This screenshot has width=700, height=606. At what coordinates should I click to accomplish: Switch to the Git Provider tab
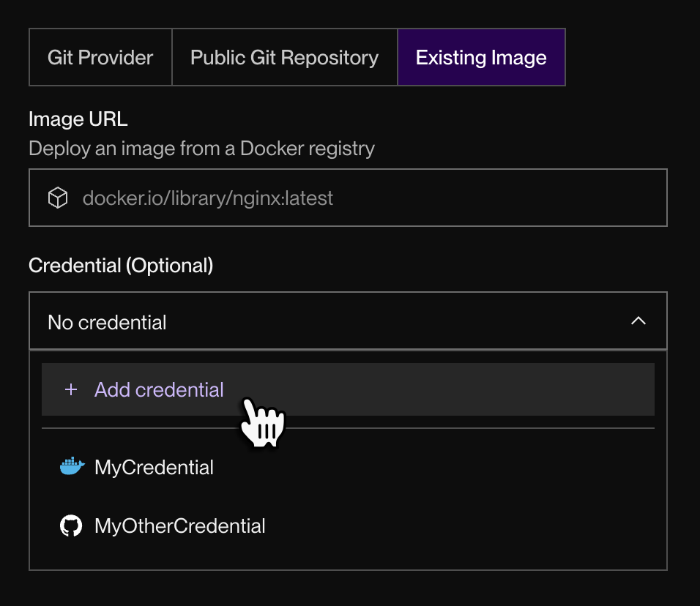click(100, 58)
